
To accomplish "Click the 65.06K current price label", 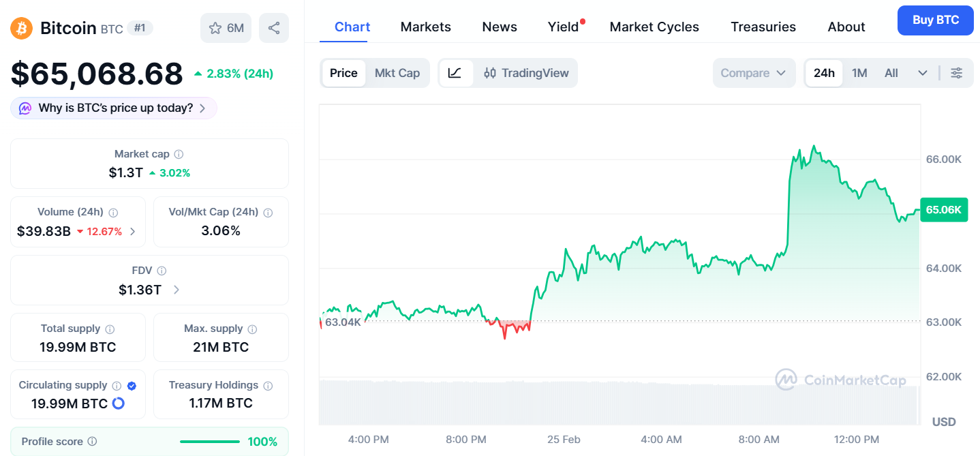I will (943, 210).
